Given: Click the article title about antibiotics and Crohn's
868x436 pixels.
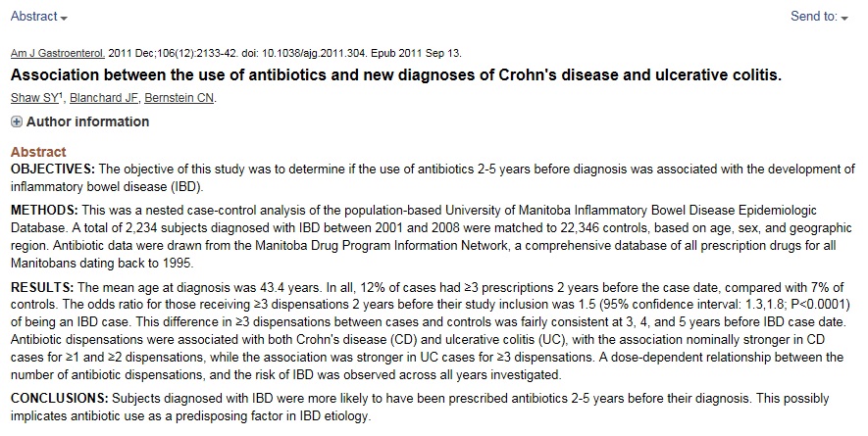Looking at the screenshot, I should (x=396, y=75).
